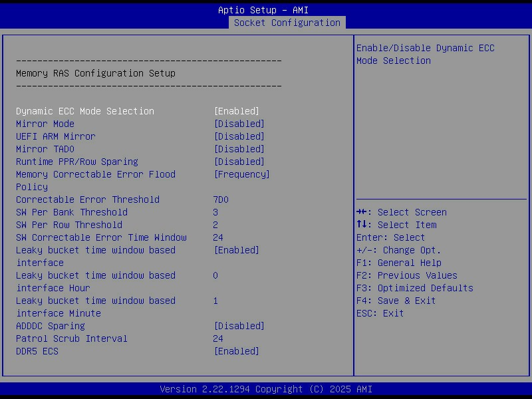Select the Socket Configuration tab
532x399 pixels.
pos(287,23)
